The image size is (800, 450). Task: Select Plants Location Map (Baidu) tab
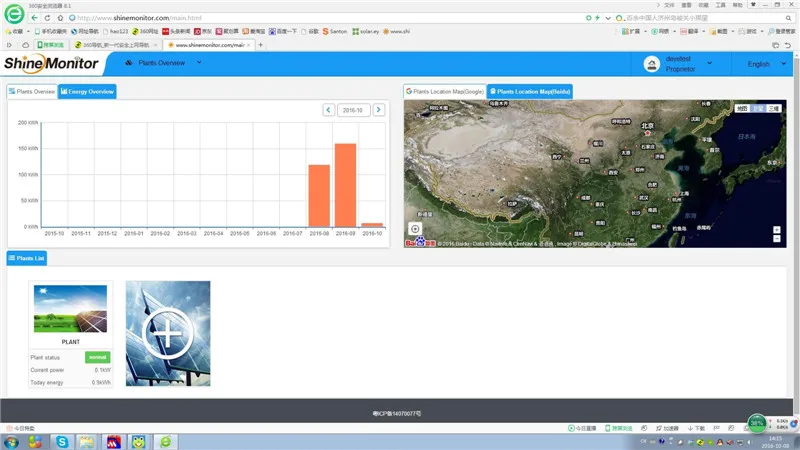tap(530, 91)
